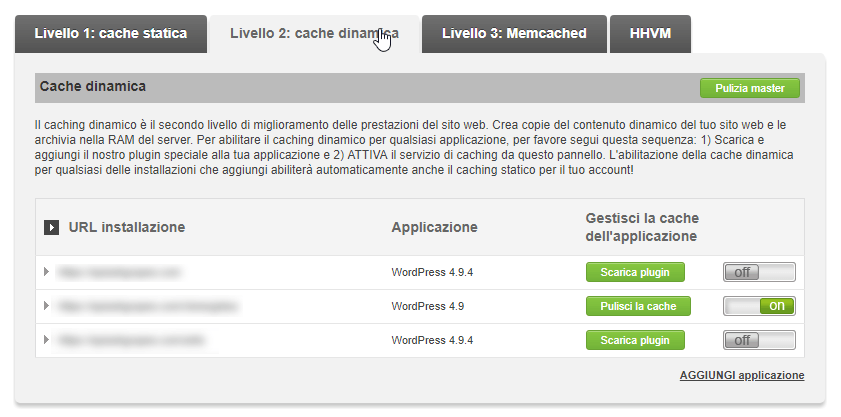Open the AGGIUNGI applicazione link

point(741,375)
